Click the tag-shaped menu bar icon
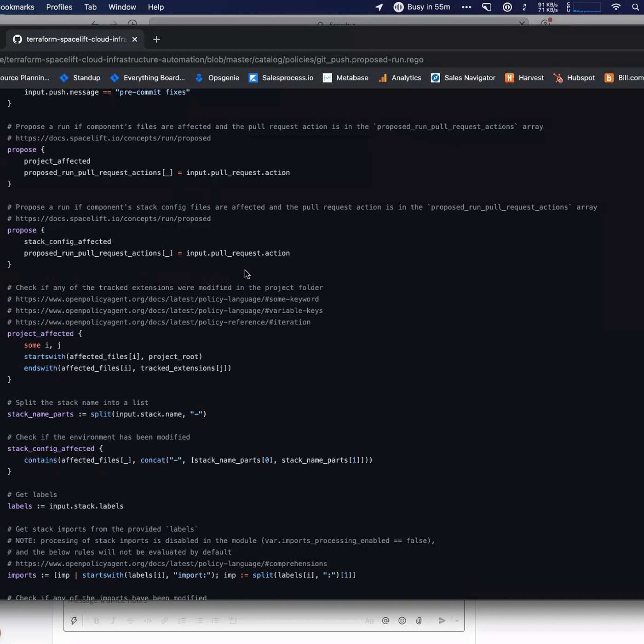This screenshot has width=644, height=644. (x=487, y=7)
